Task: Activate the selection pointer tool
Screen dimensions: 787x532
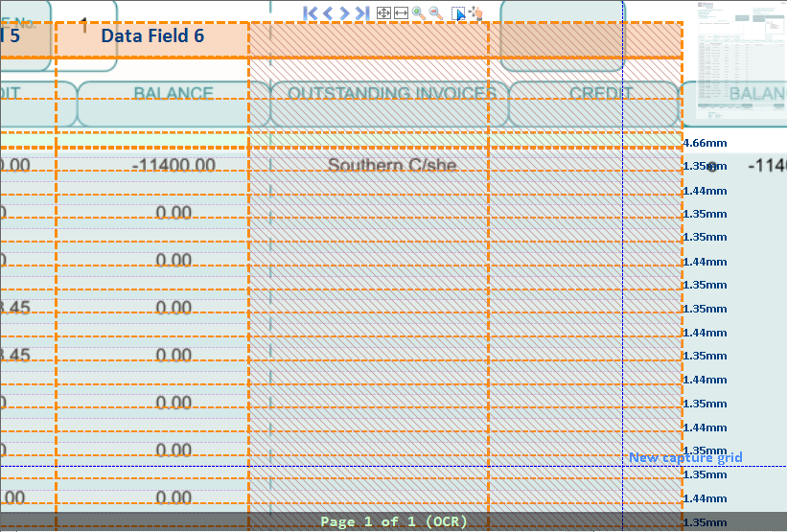Action: (458, 12)
